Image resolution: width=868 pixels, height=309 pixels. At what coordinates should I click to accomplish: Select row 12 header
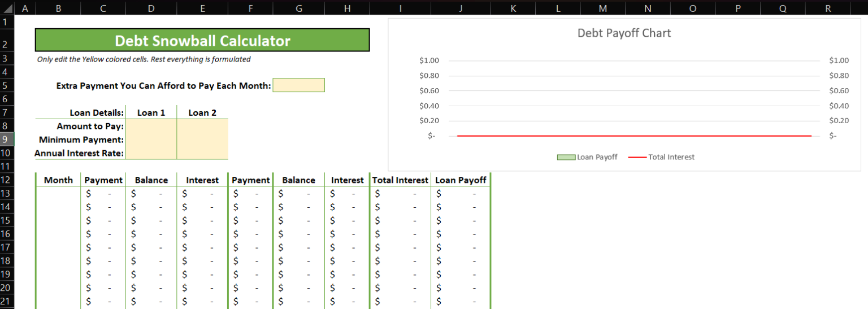click(7, 180)
